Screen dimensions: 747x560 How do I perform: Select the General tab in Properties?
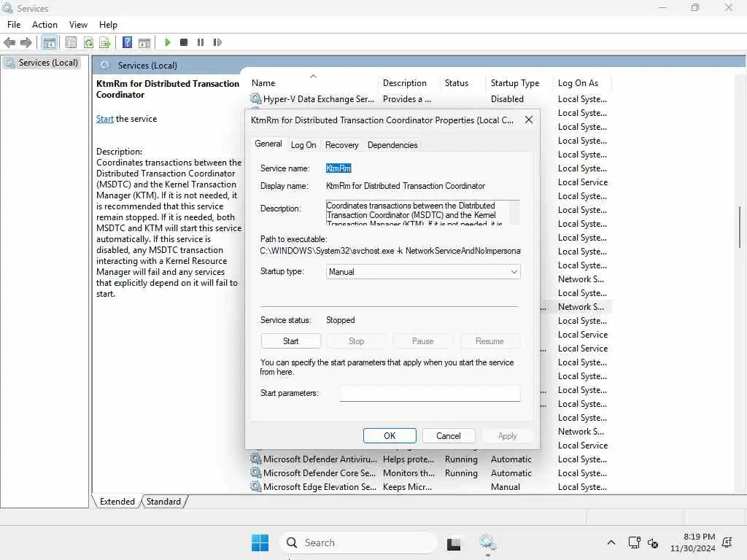(x=268, y=144)
